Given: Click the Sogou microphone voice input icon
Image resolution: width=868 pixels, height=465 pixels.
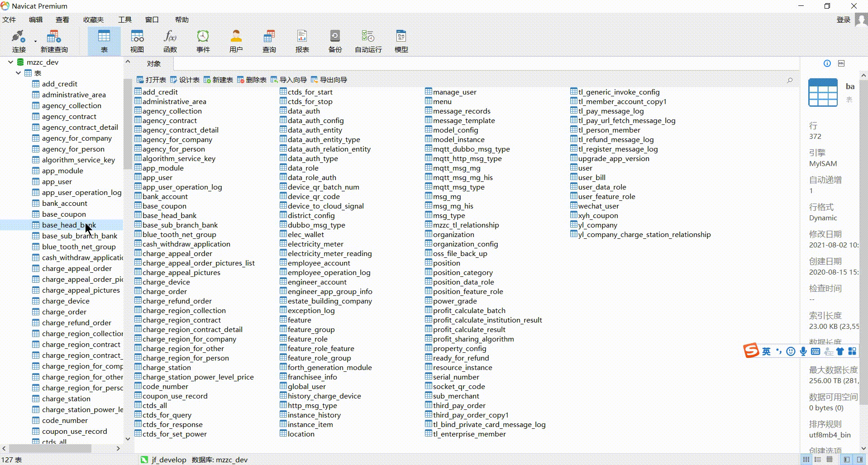Looking at the screenshot, I should [x=803, y=351].
